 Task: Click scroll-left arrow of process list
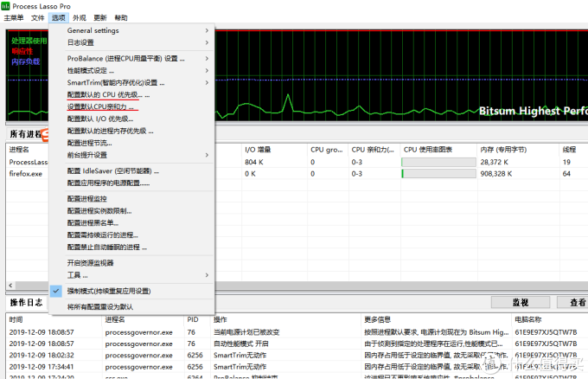(x=10, y=286)
